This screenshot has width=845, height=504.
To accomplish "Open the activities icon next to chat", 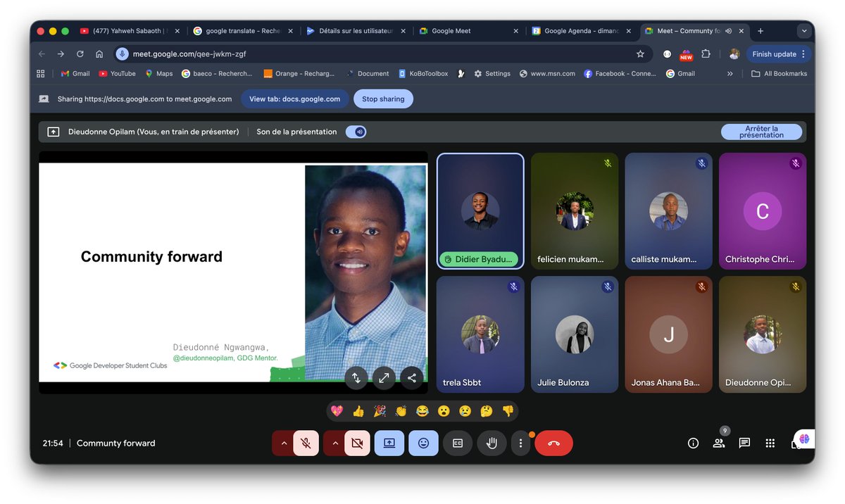I will [770, 443].
